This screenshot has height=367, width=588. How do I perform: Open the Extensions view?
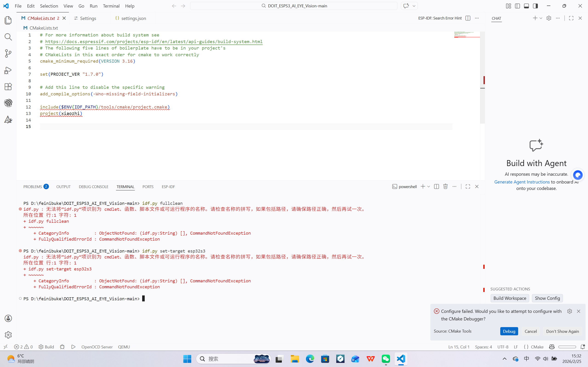coord(8,87)
